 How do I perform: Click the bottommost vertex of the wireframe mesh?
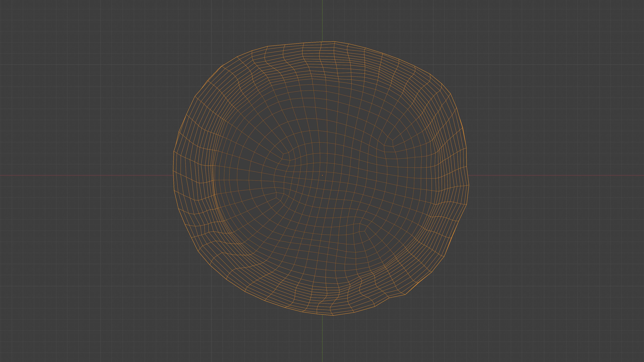(x=333, y=315)
